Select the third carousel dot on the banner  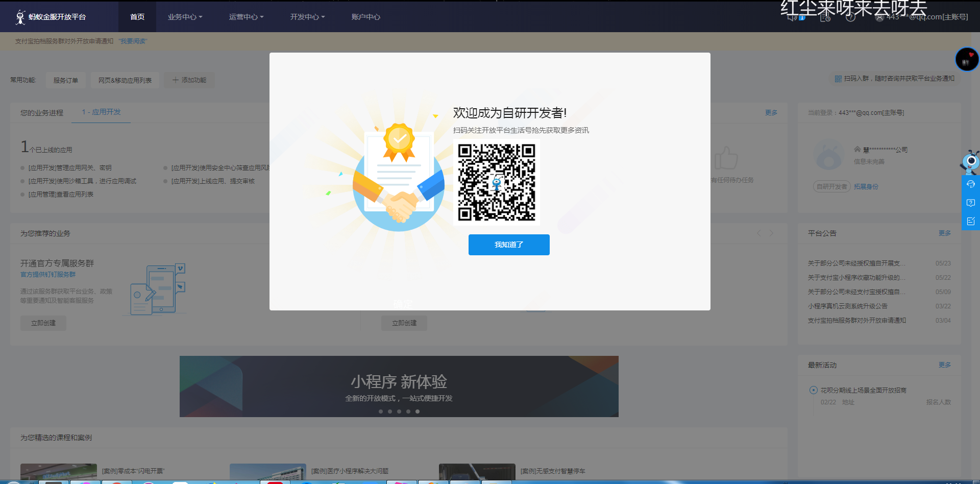click(x=399, y=412)
